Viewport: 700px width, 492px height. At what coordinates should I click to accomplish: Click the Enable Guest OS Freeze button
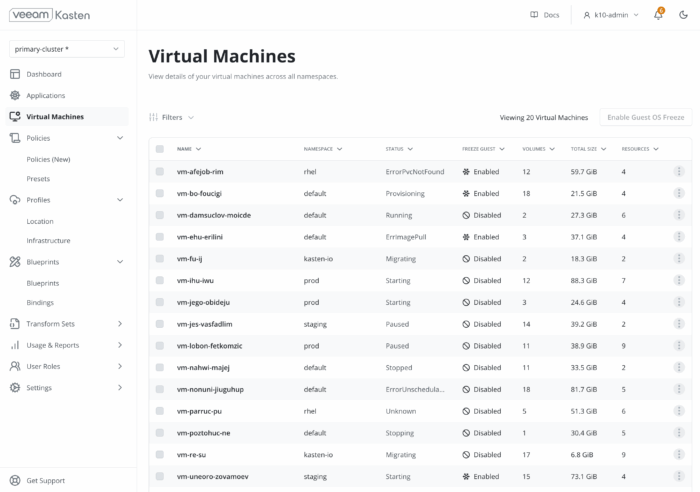pos(645,117)
